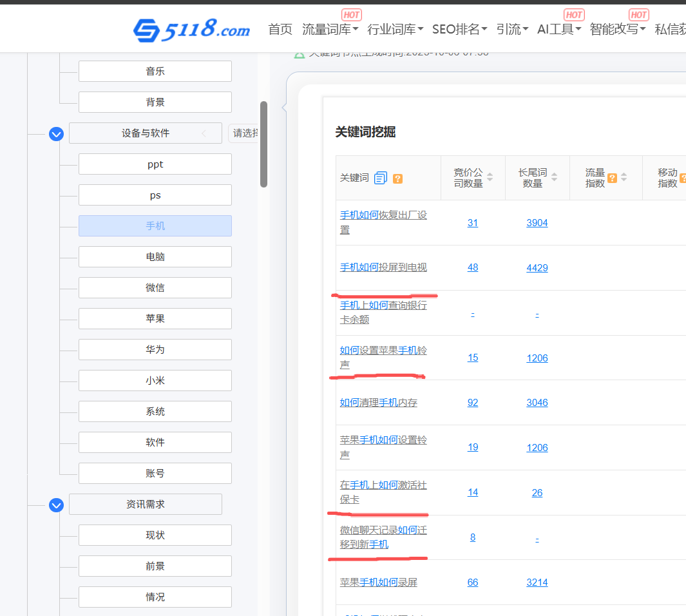
Task: Collapse the 设备与软件 tree node chevron
Action: [x=56, y=134]
